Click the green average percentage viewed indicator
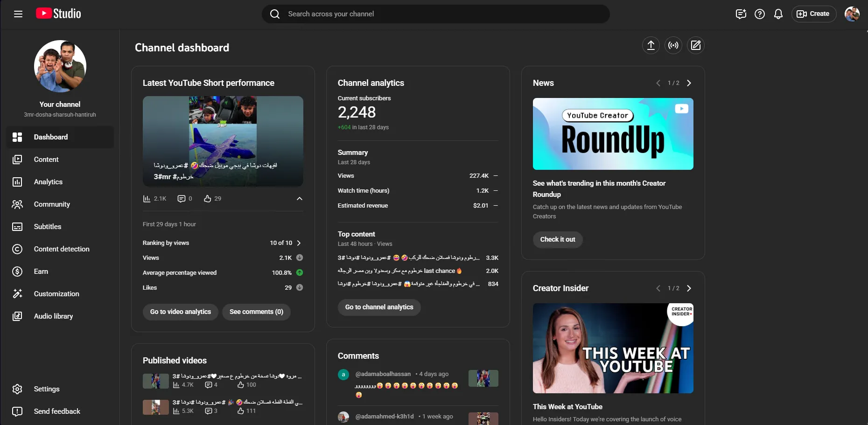 pyautogui.click(x=300, y=272)
